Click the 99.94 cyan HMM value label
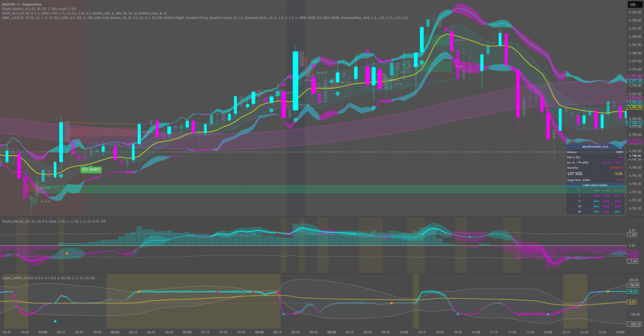 point(634,292)
